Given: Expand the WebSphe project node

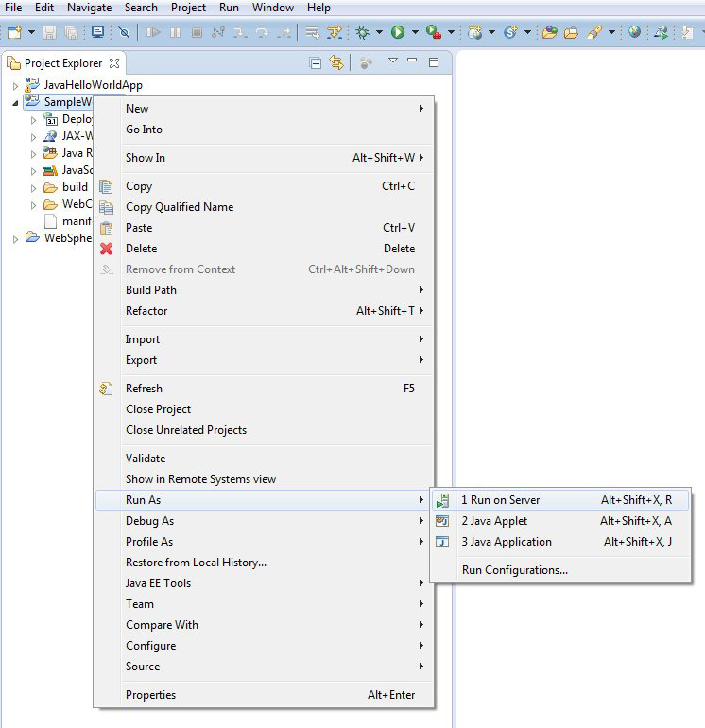Looking at the screenshot, I should (15, 239).
